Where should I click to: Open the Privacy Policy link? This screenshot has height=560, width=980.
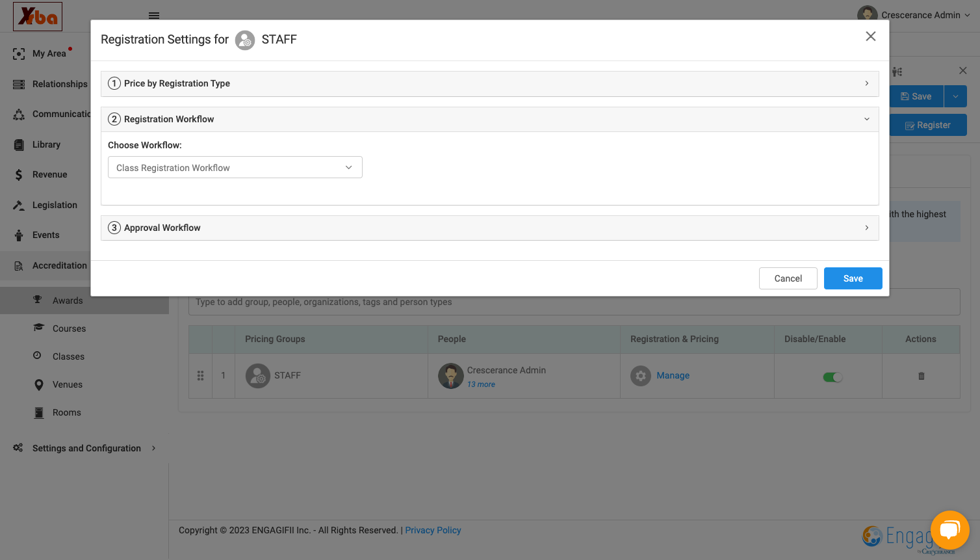tap(433, 531)
